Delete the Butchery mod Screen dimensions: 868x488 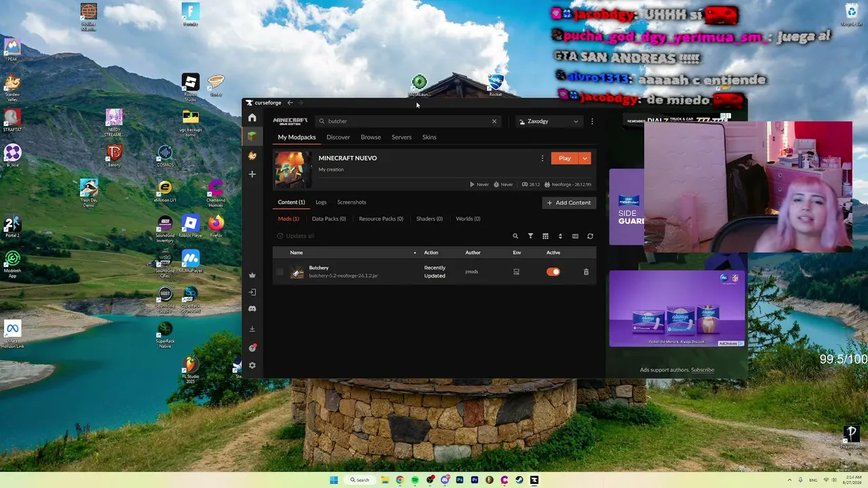586,272
